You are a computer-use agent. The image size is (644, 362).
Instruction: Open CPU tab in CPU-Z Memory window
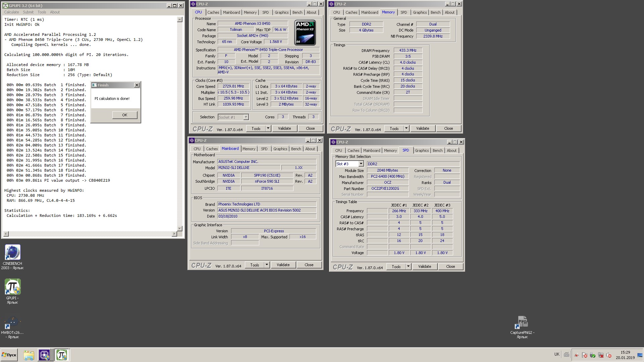click(336, 12)
